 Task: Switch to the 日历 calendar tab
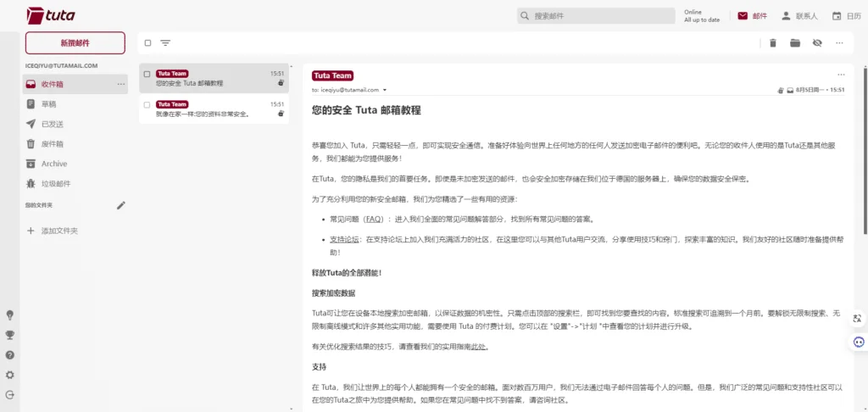(x=847, y=16)
